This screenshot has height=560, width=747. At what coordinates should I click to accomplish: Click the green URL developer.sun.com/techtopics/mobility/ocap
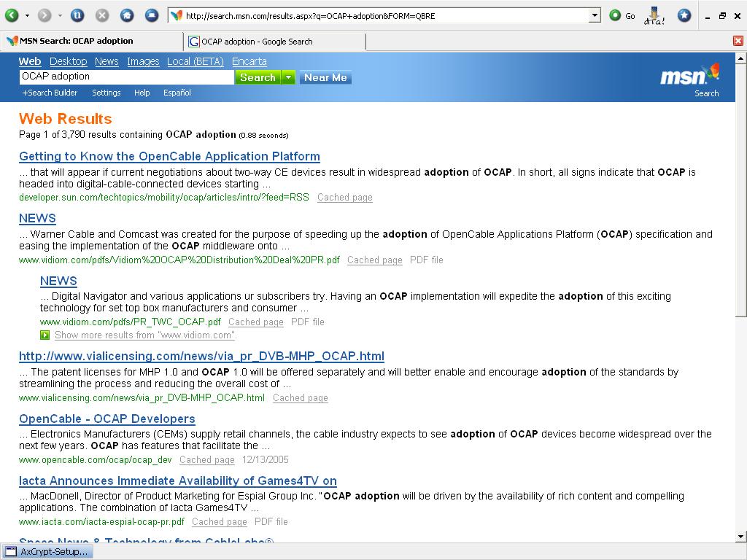[x=164, y=197]
